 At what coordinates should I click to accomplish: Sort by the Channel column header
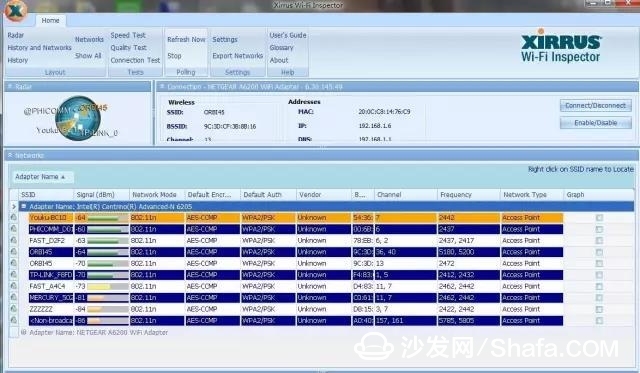tap(406, 195)
